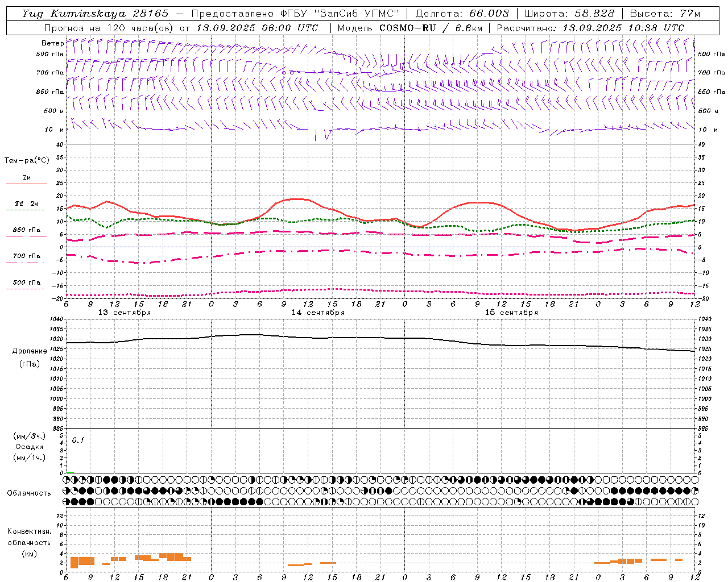The width and height of the screenshot is (728, 582).
Task: Click the green precipitation bar
Action: tap(70, 472)
